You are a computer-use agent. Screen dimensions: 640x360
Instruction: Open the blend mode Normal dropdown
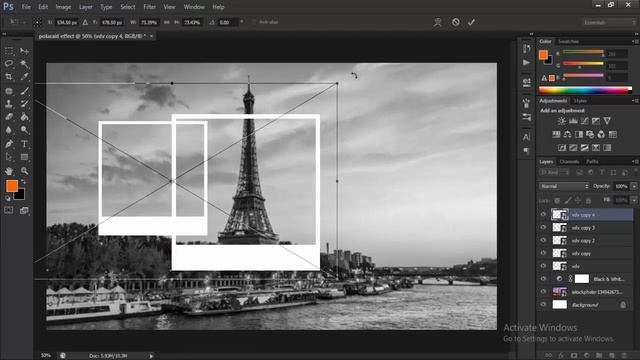564,186
